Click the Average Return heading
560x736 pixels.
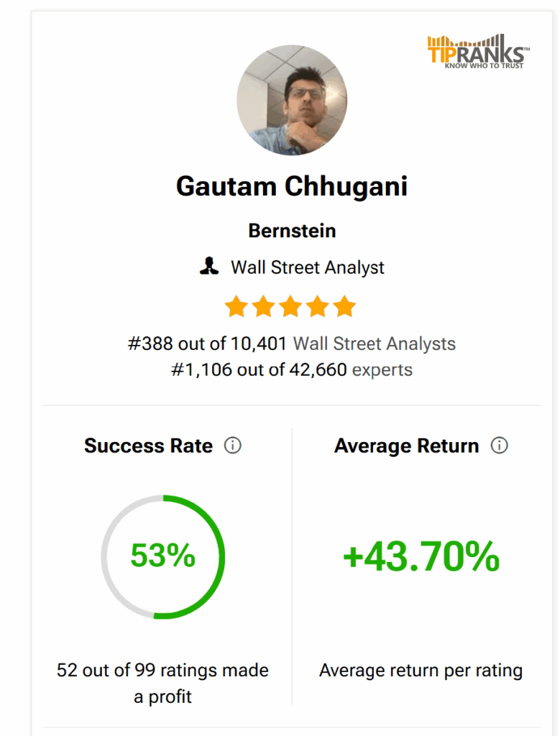[x=406, y=446]
